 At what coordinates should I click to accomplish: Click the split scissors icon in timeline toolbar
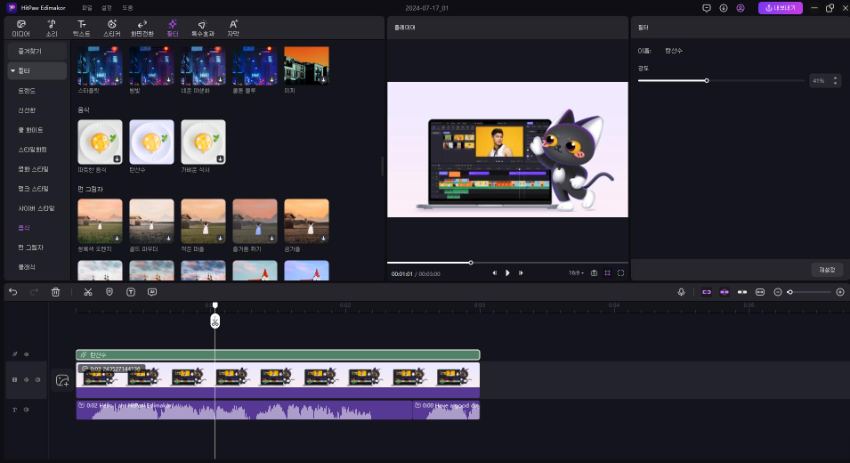click(88, 292)
